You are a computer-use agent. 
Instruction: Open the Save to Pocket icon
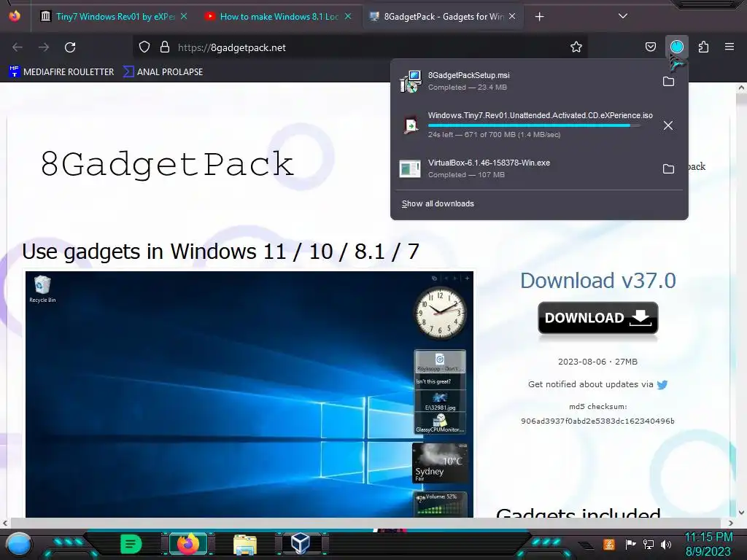point(650,47)
